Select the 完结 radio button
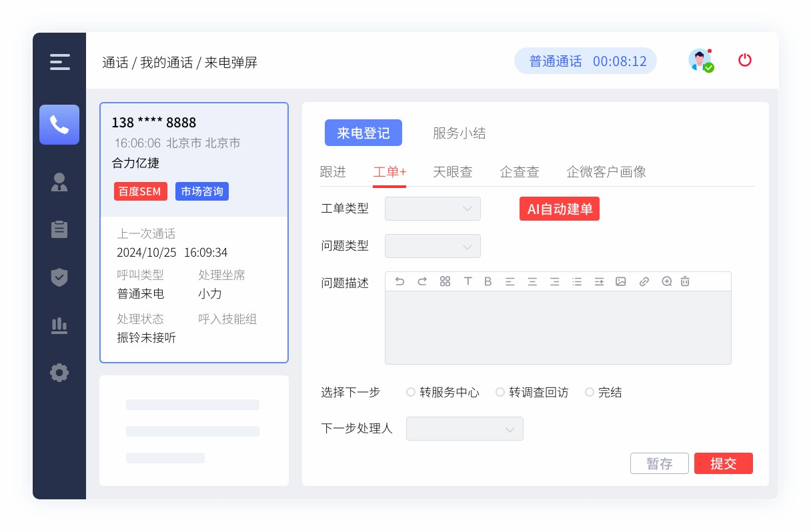 (589, 392)
